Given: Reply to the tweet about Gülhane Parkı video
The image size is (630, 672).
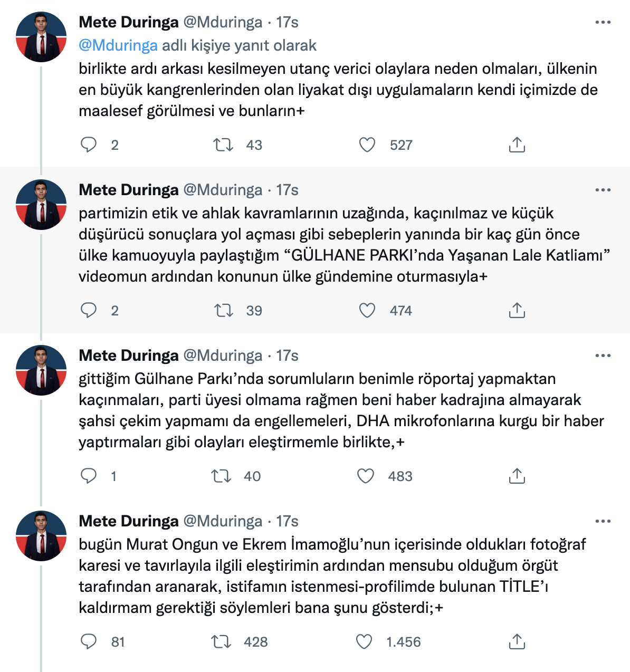Looking at the screenshot, I should pyautogui.click(x=90, y=311).
